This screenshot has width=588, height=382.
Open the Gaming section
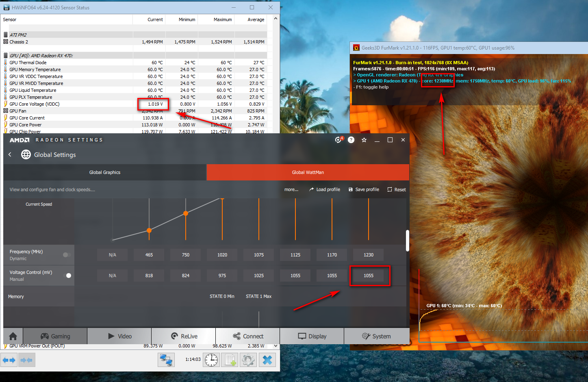[55, 336]
